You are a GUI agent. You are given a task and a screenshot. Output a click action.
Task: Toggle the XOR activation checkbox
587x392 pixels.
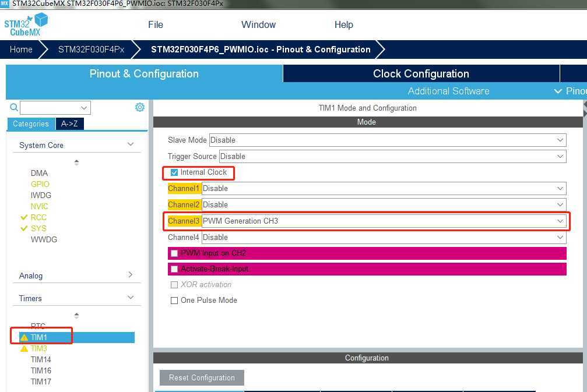coord(174,285)
